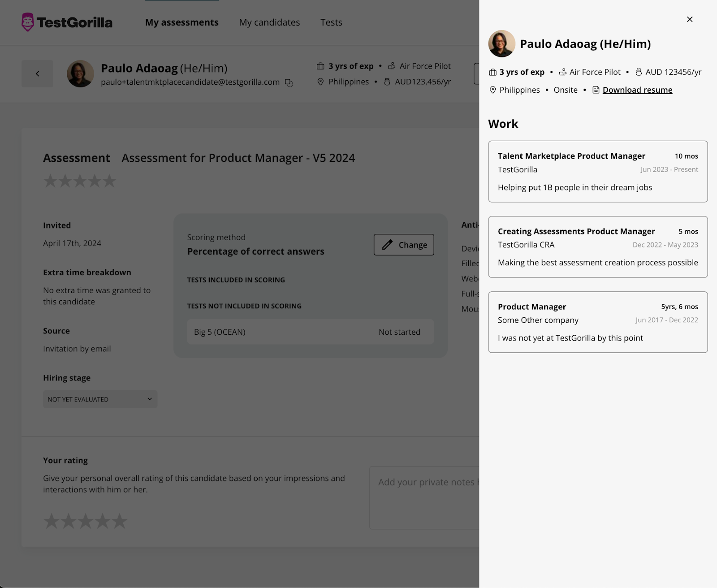
Task: Click the Big 5 (OCEAN) test row
Action: [x=311, y=332]
